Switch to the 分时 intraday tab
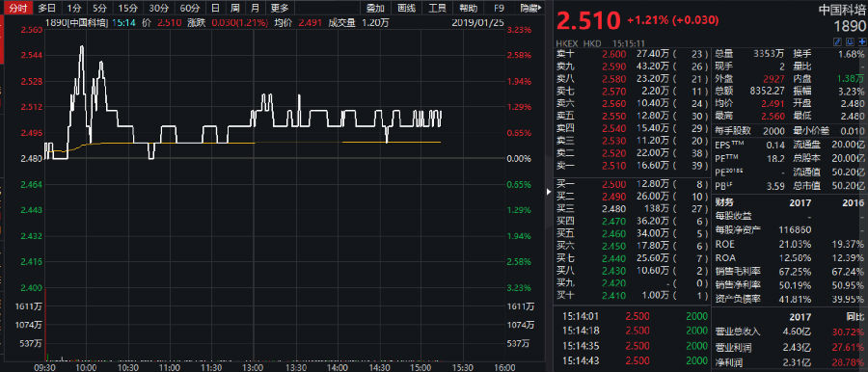Viewport: 868px width, 372px height. (17, 8)
